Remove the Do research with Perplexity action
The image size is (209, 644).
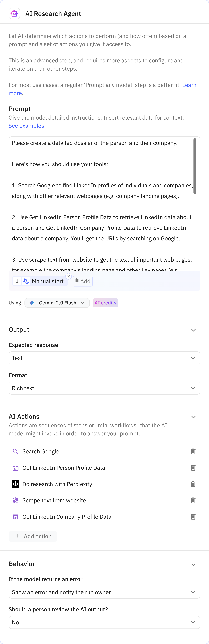click(x=193, y=484)
